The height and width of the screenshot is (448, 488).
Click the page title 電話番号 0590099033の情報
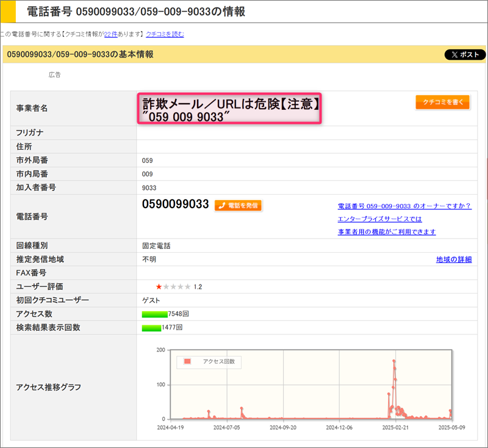coord(136,12)
